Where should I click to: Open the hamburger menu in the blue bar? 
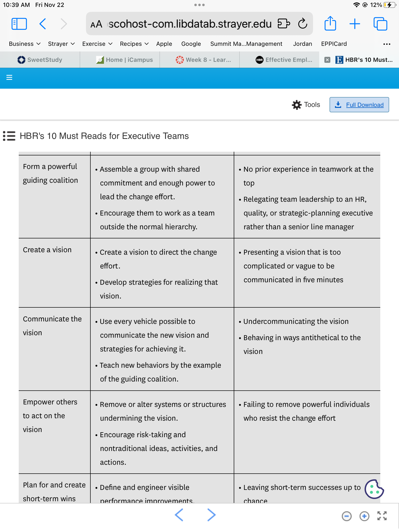9,78
